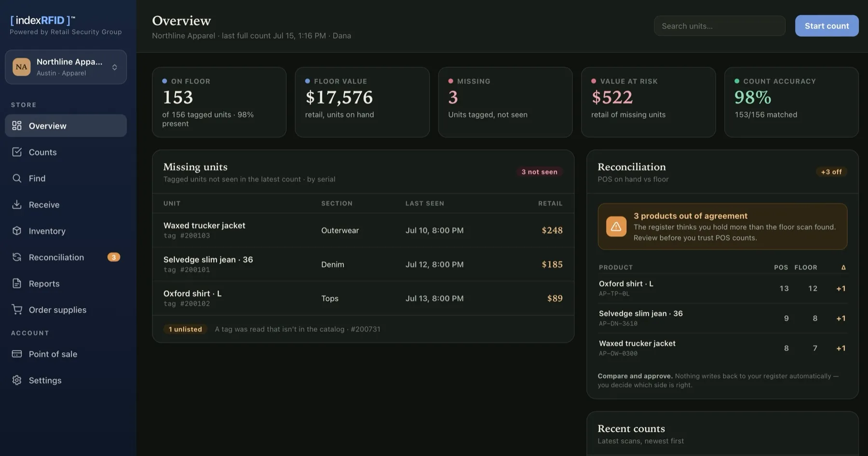Click the 3 not seen badge

click(x=539, y=172)
